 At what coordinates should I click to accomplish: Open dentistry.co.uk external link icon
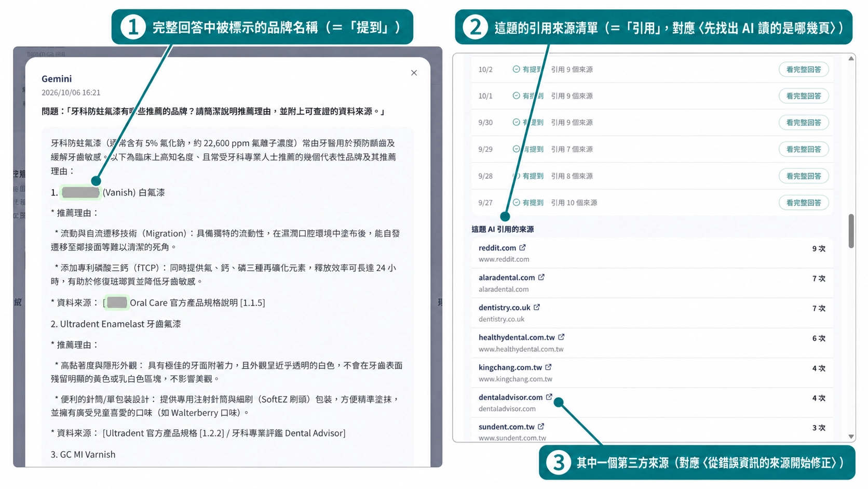(x=537, y=307)
